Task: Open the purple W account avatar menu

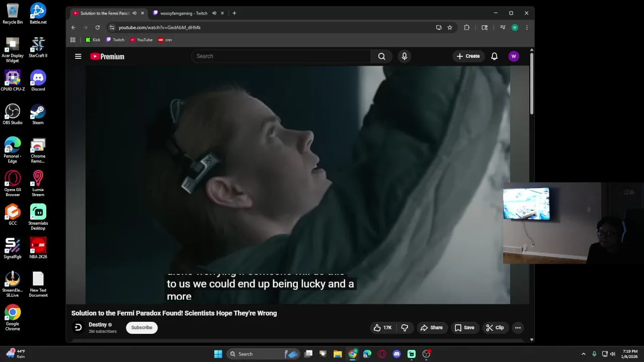Action: pyautogui.click(x=514, y=56)
